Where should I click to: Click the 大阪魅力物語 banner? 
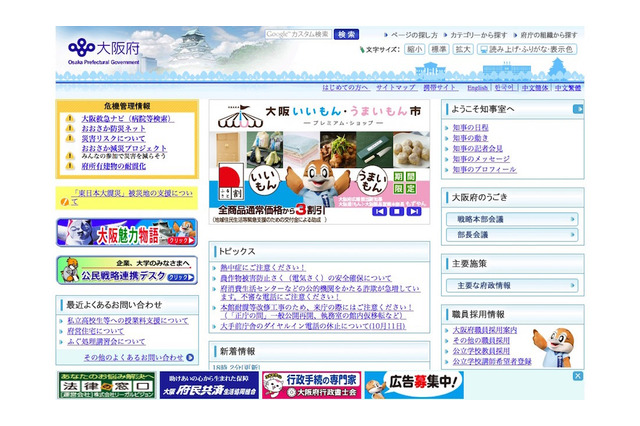tap(127, 233)
